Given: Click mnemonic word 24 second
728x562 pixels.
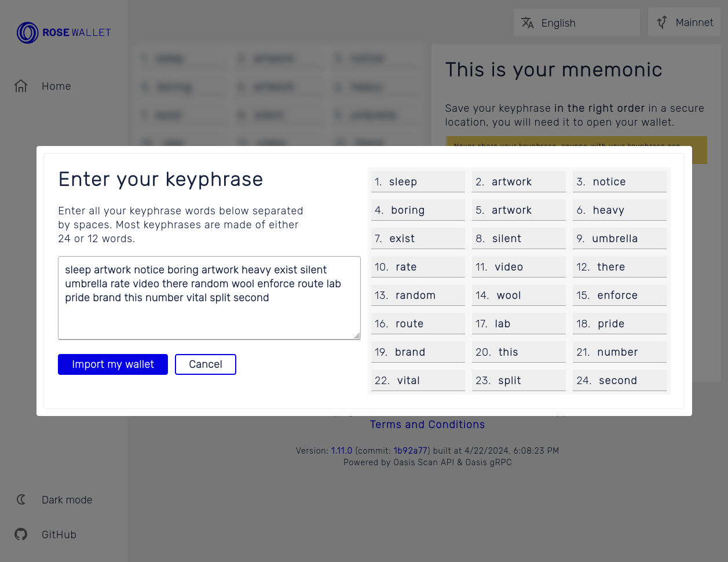Looking at the screenshot, I should coord(619,380).
